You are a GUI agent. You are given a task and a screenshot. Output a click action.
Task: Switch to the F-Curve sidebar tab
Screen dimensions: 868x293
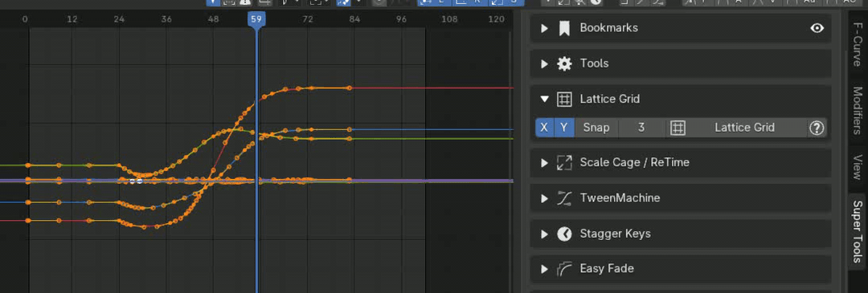pyautogui.click(x=858, y=44)
